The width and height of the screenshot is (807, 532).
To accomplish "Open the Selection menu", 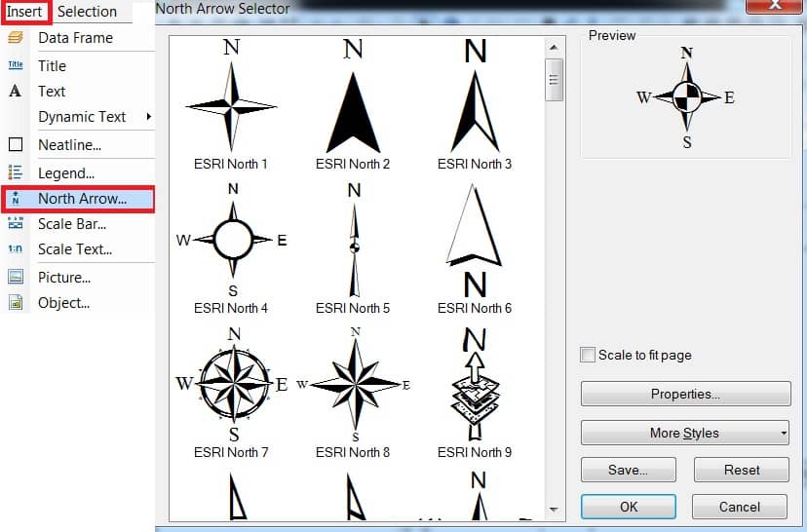I will (87, 12).
